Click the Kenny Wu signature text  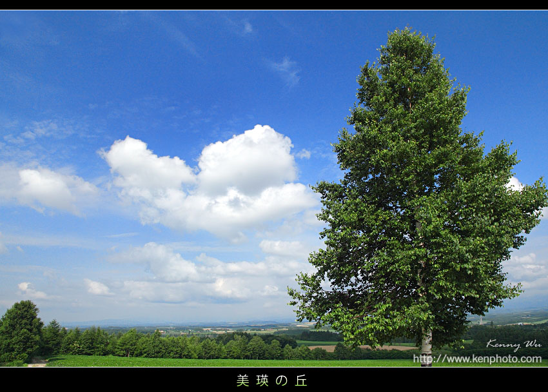click(x=514, y=345)
